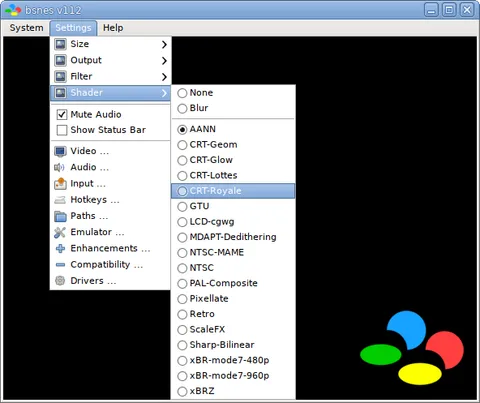The image size is (480, 403).
Task: Select the xBR-mode7-480p shader
Action: (233, 360)
